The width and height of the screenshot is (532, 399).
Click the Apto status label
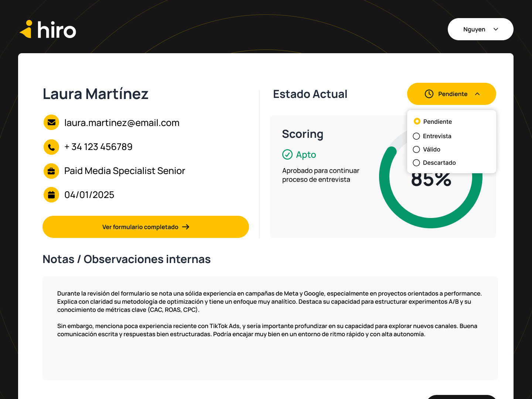pos(306,155)
